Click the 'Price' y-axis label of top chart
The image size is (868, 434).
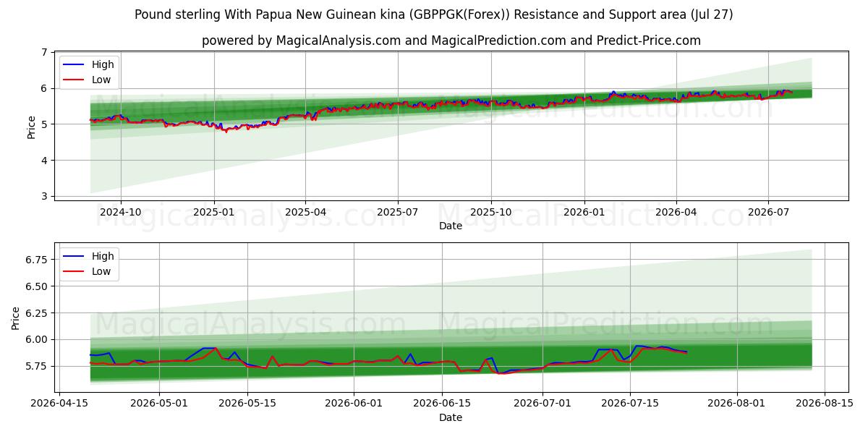tap(31, 127)
